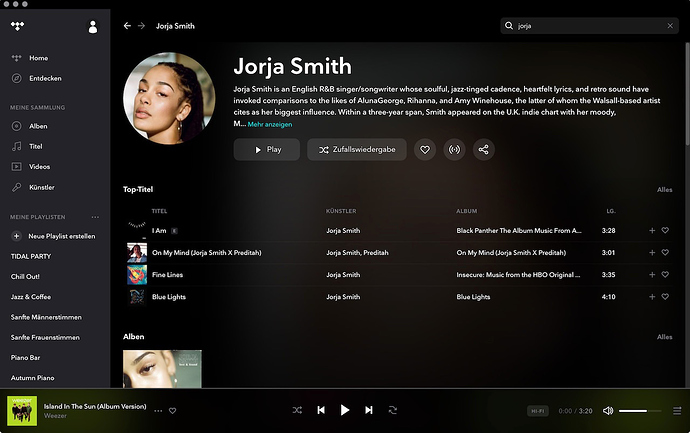
Task: Click the Preditah artist link
Action: pos(376,253)
